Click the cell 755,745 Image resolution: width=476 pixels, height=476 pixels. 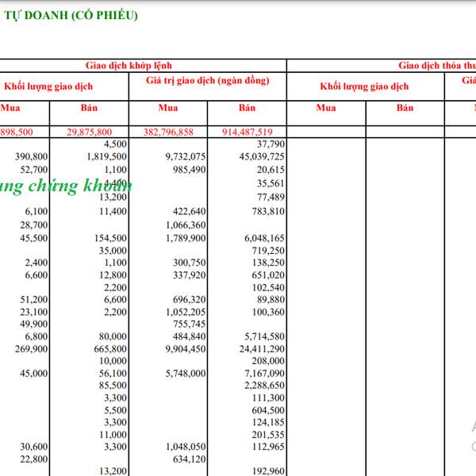tap(190, 324)
